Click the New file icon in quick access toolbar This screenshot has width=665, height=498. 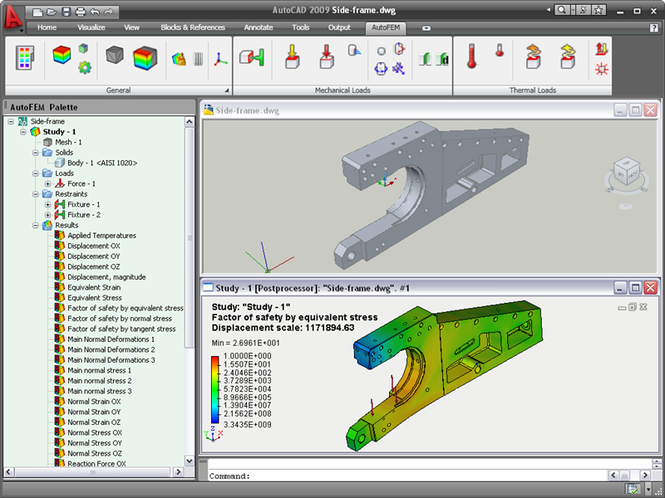38,11
